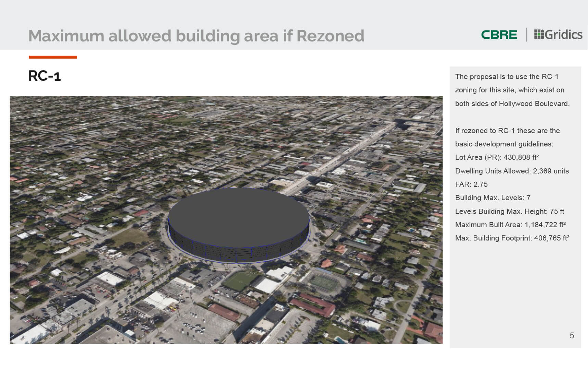588x377 pixels.
Task: Select the Maximum Built Area line
Action: (x=510, y=225)
